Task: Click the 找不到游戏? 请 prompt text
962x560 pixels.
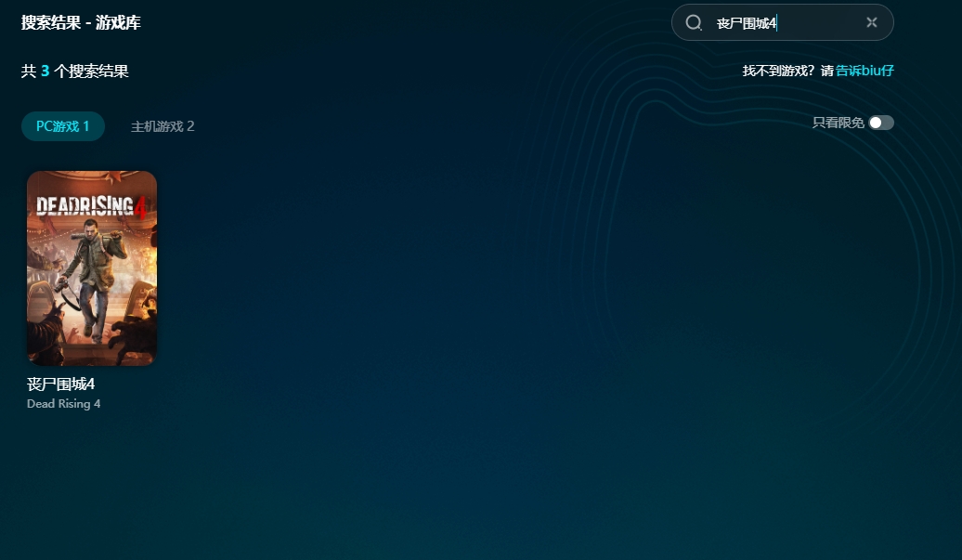Action: [787, 71]
